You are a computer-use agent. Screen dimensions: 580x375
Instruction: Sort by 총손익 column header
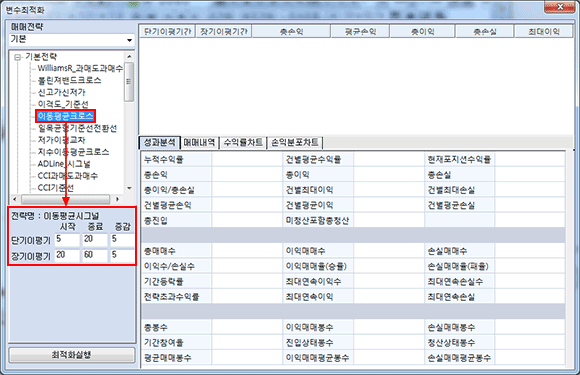coord(291,32)
